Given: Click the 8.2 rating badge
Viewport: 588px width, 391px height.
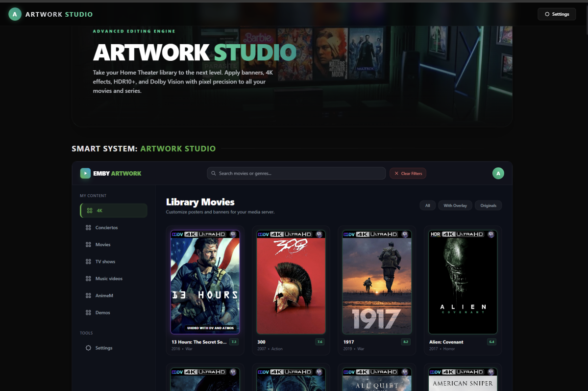Looking at the screenshot, I should [x=406, y=342].
